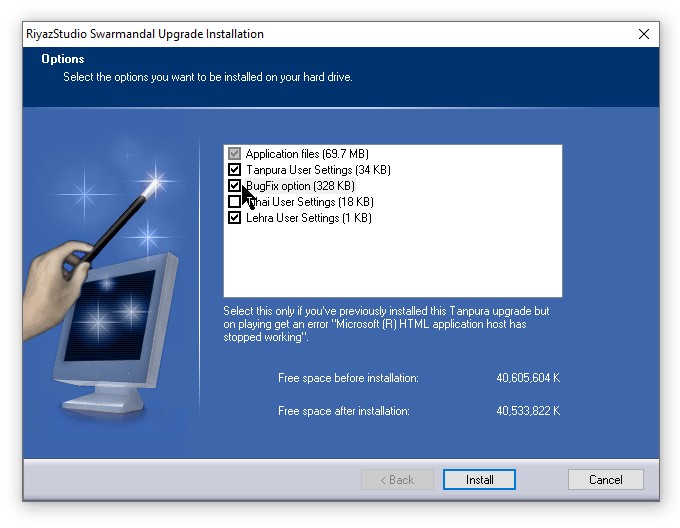
Task: Click the BugFix description text below list
Action: tap(386, 324)
